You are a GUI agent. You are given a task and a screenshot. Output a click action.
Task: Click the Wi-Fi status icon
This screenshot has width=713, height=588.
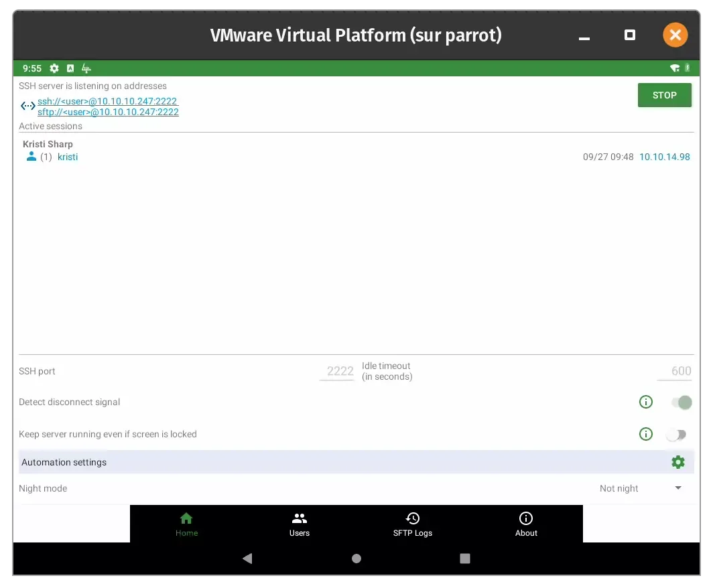(x=675, y=68)
